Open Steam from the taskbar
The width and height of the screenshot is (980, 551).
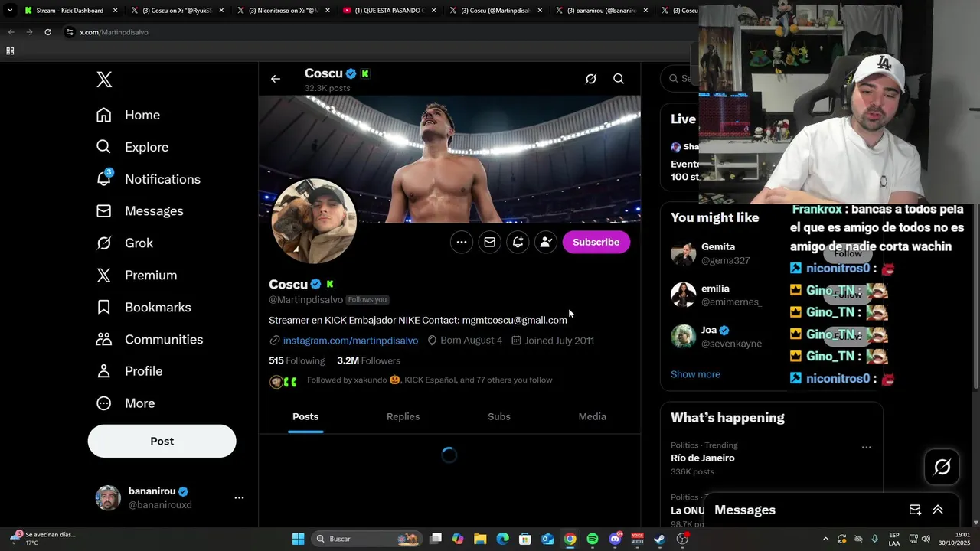click(x=659, y=539)
